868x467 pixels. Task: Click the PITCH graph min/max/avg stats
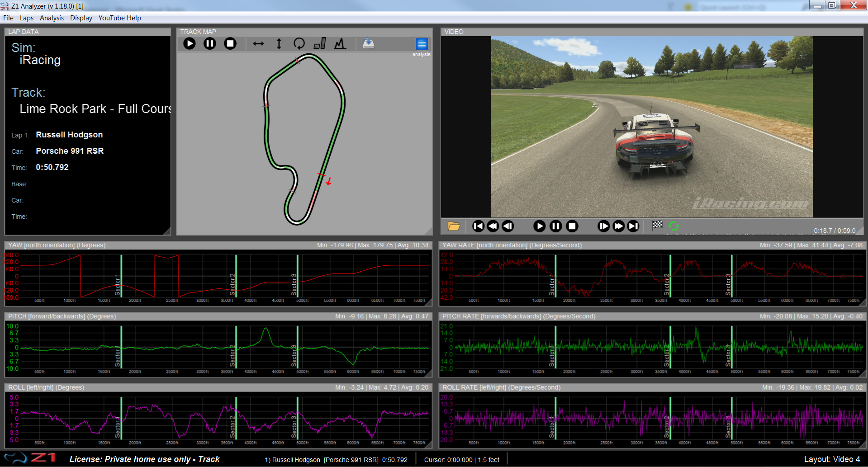382,316
